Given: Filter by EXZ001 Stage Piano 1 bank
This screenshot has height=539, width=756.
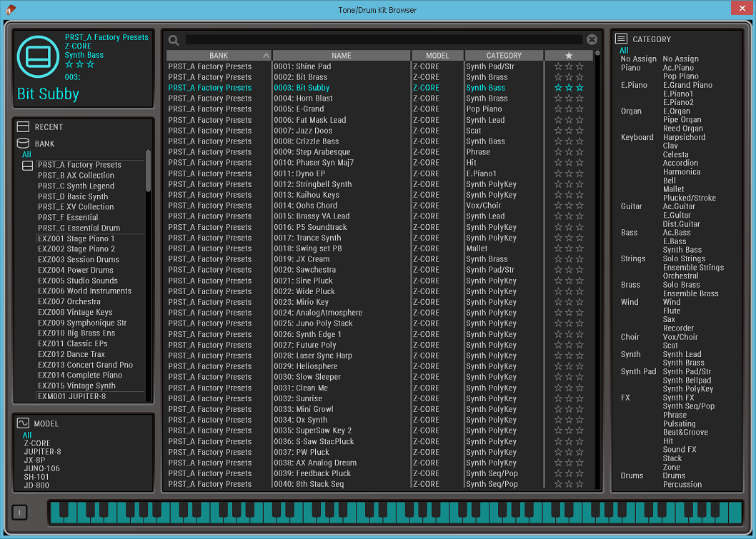Looking at the screenshot, I should tap(76, 238).
